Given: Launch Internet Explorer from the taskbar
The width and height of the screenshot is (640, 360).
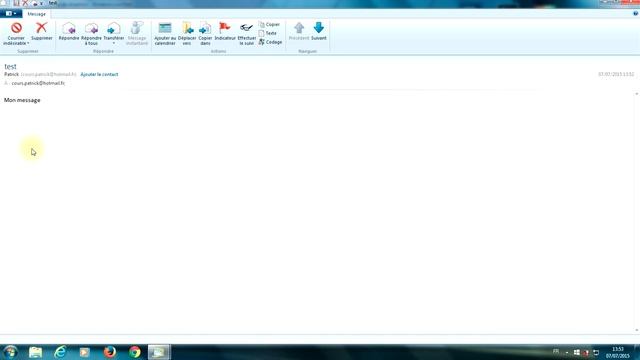Looking at the screenshot, I should [x=60, y=352].
